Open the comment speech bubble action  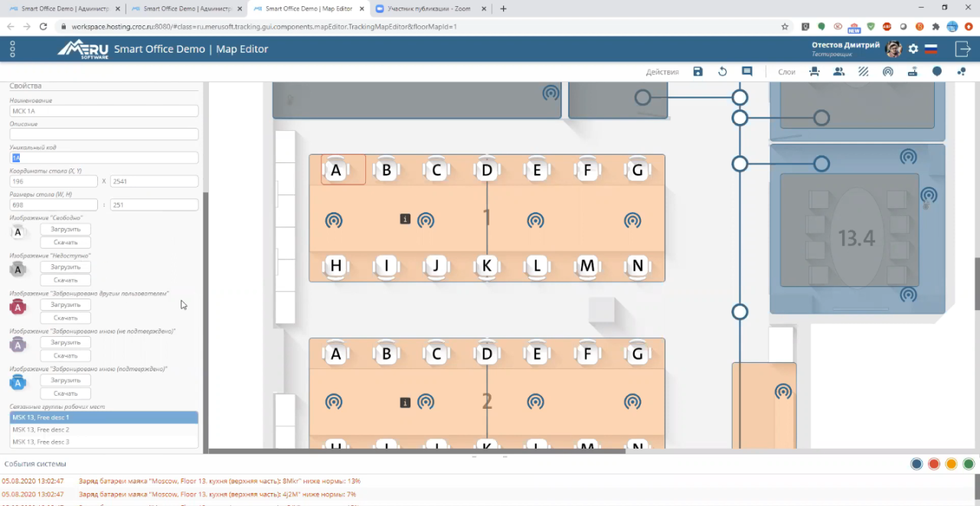tap(746, 71)
